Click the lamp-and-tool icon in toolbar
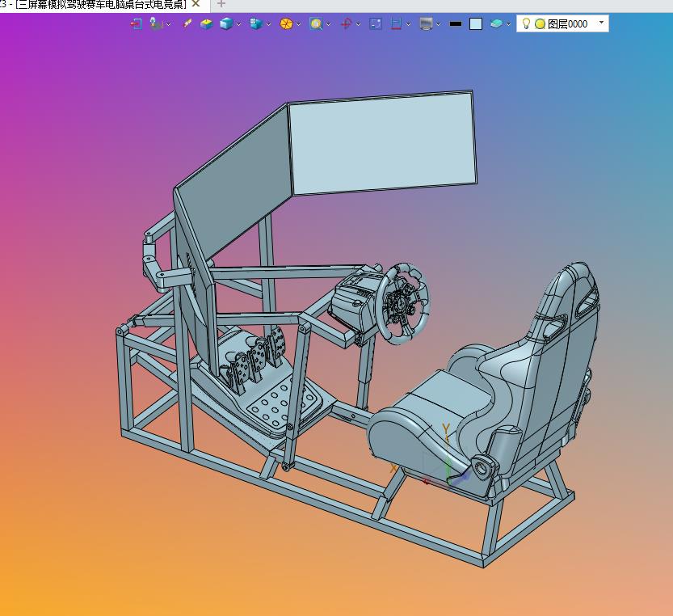The height and width of the screenshot is (616, 673). pyautogui.click(x=156, y=23)
